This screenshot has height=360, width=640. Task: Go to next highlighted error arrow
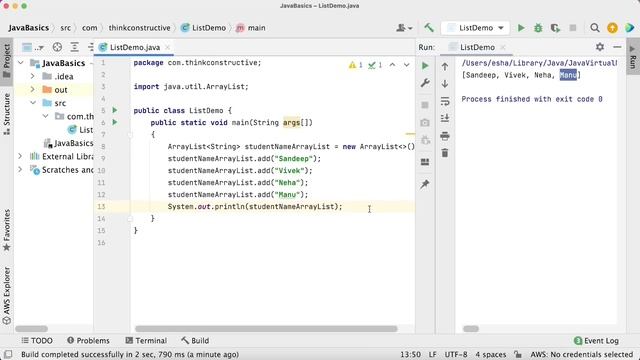point(407,65)
